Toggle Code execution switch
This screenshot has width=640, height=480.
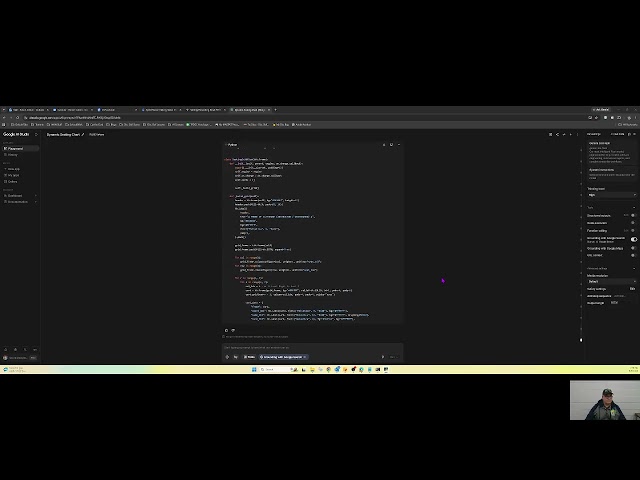click(x=633, y=223)
